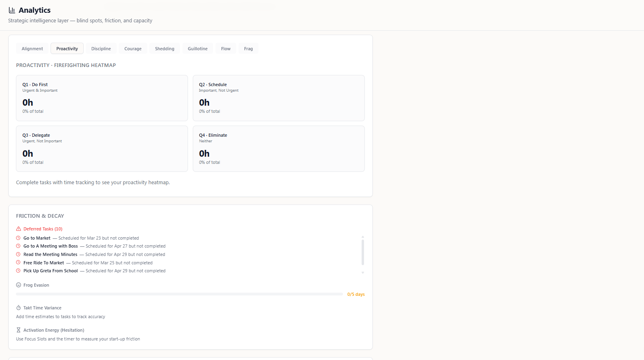
Task: Click the Friction & Decay section heading
Action: 40,216
